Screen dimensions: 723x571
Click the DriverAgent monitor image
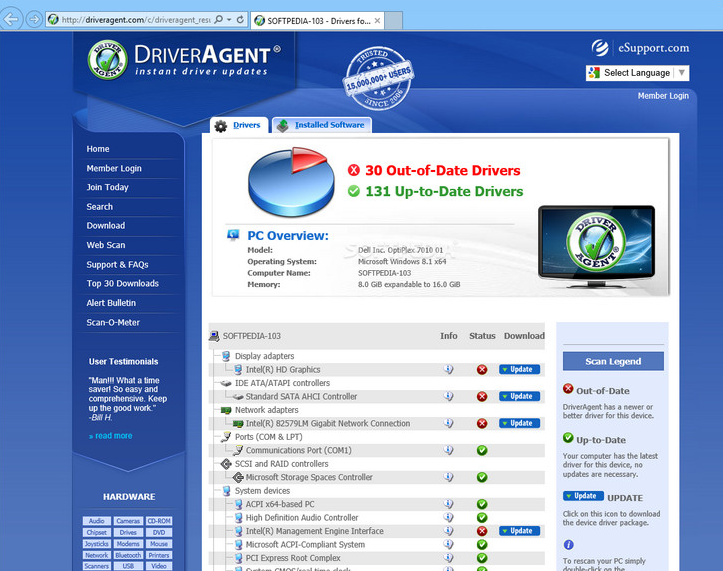pyautogui.click(x=596, y=246)
